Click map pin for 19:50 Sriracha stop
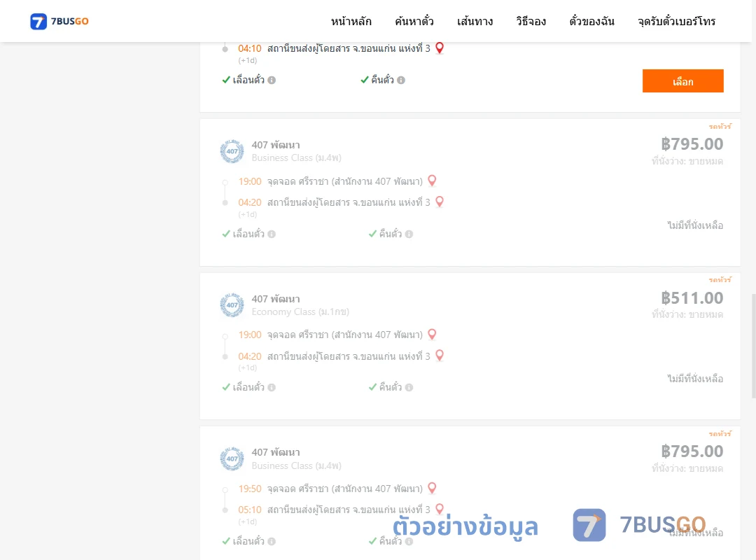The width and height of the screenshot is (756, 560). click(x=433, y=488)
